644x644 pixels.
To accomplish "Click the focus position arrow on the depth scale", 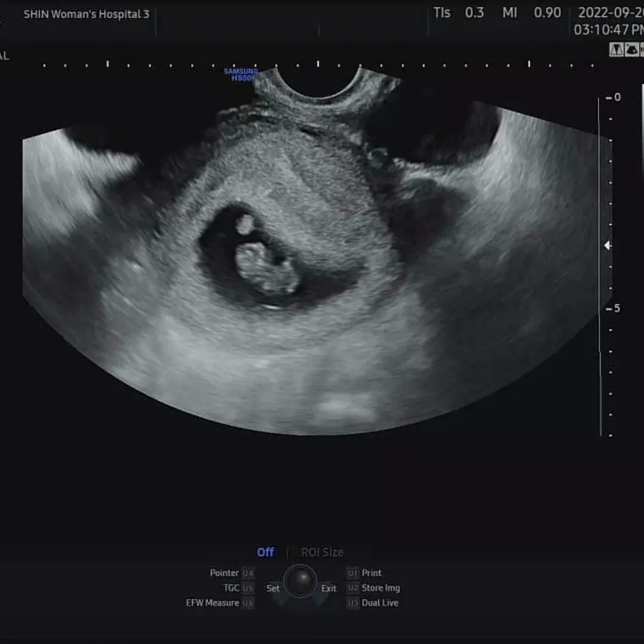I will (608, 246).
